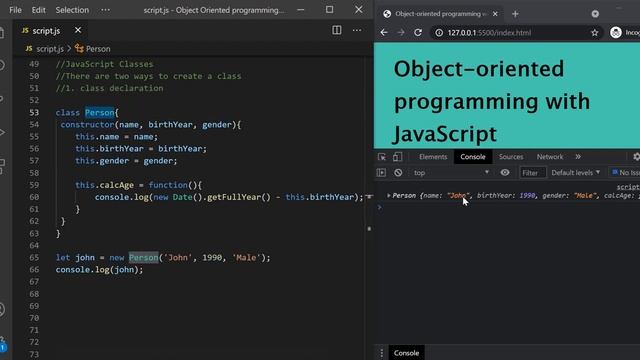This screenshot has width=640, height=360.
Task: Open DevTools settings gear
Action: [x=636, y=157]
